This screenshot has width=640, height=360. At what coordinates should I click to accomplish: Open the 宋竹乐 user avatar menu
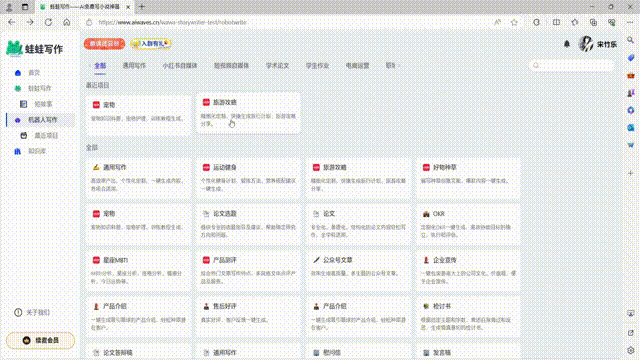click(586, 44)
